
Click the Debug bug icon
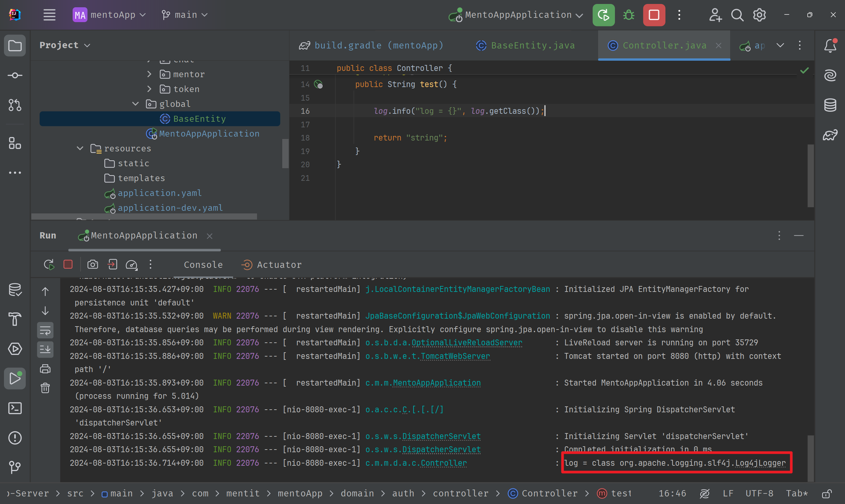tap(628, 15)
